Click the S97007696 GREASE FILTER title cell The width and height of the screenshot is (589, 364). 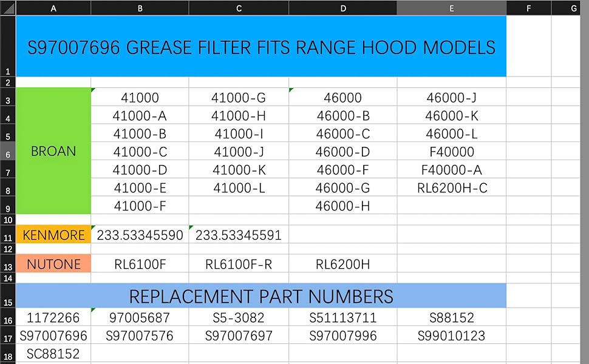[x=261, y=46]
